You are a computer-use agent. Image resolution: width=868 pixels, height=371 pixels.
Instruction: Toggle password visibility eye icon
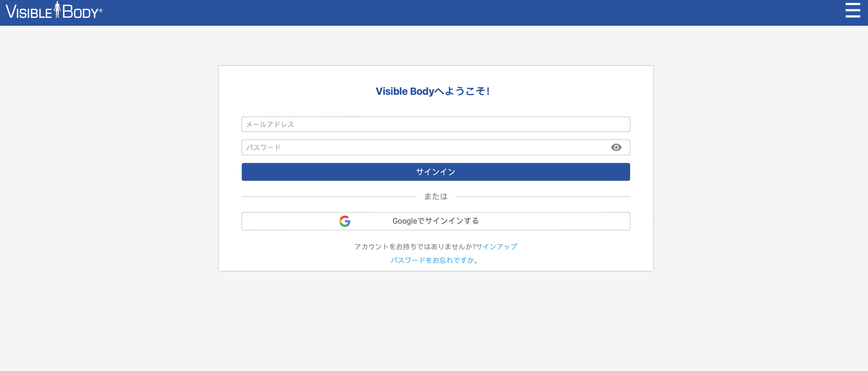pos(616,147)
